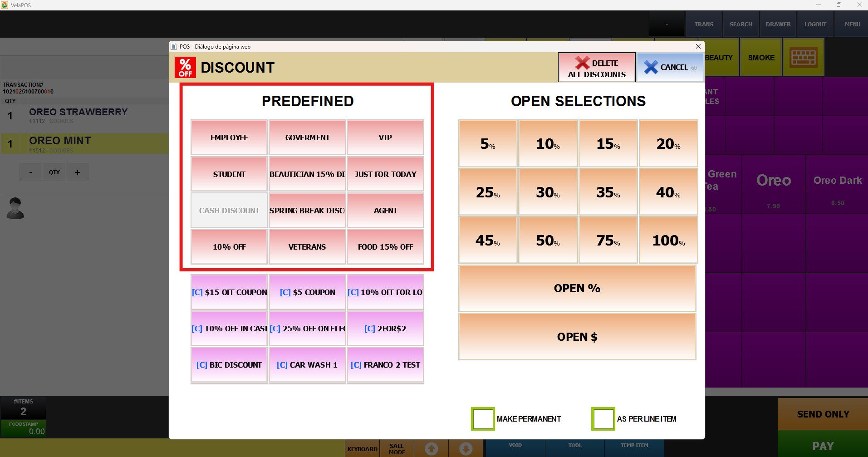Apply the $5 COUPON discount

pyautogui.click(x=307, y=292)
